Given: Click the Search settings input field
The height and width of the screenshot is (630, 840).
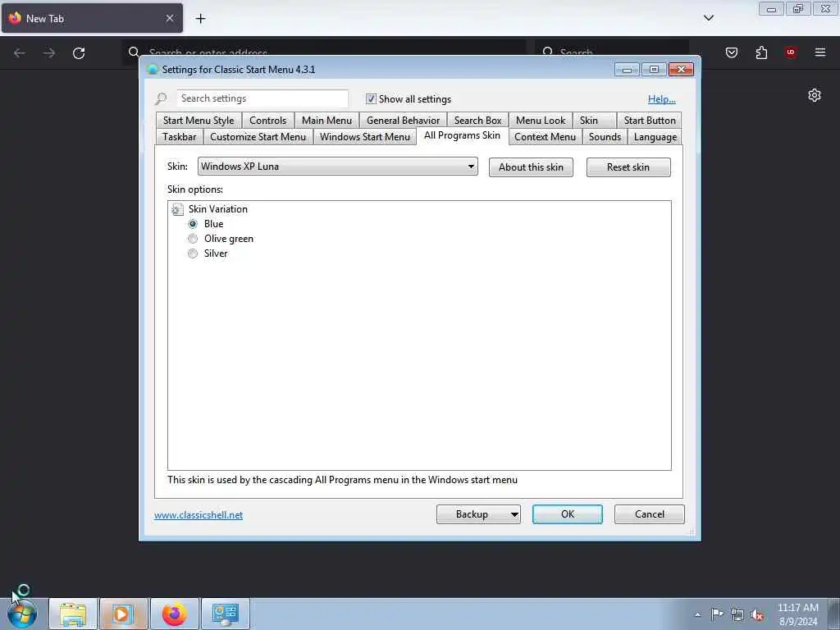Looking at the screenshot, I should (262, 98).
